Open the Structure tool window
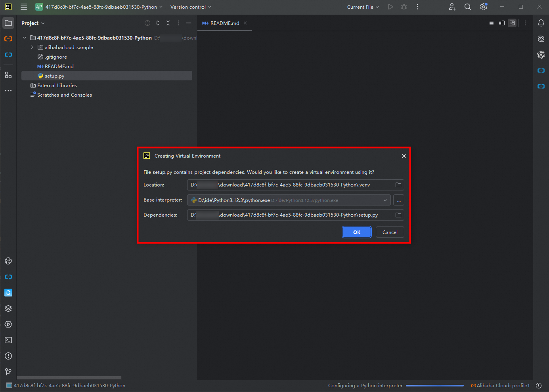Image resolution: width=549 pixels, height=392 pixels. tap(8, 75)
